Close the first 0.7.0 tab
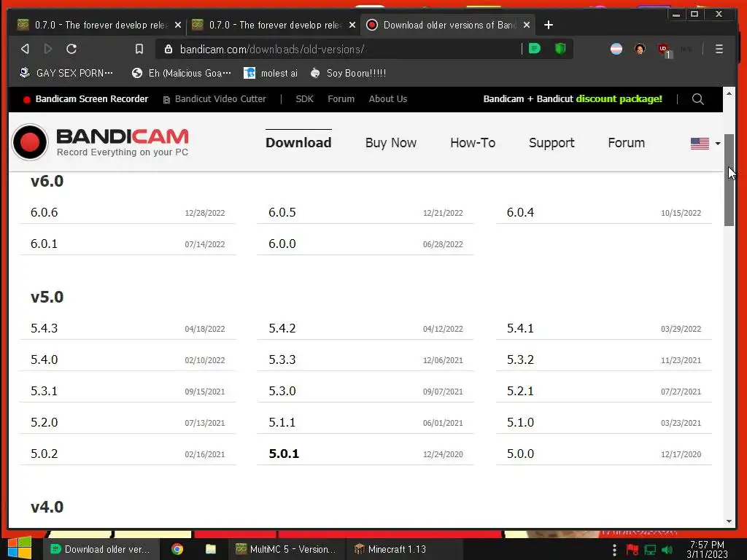This screenshot has width=747, height=560. (178, 25)
